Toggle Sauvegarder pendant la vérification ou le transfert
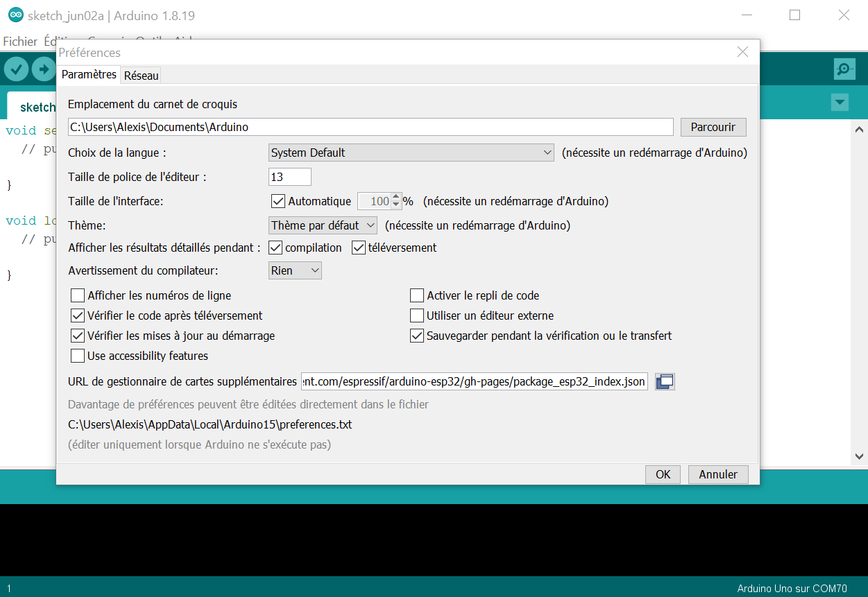Image resolution: width=868 pixels, height=597 pixels. [x=417, y=336]
